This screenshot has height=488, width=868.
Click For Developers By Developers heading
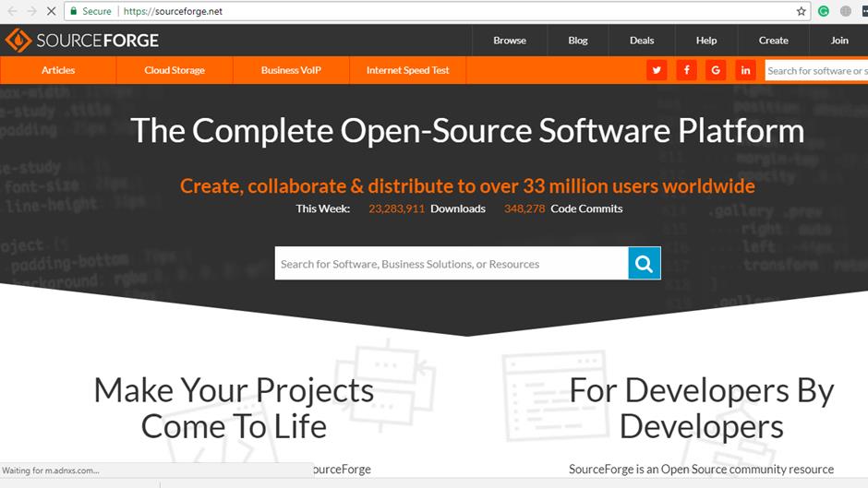702,409
